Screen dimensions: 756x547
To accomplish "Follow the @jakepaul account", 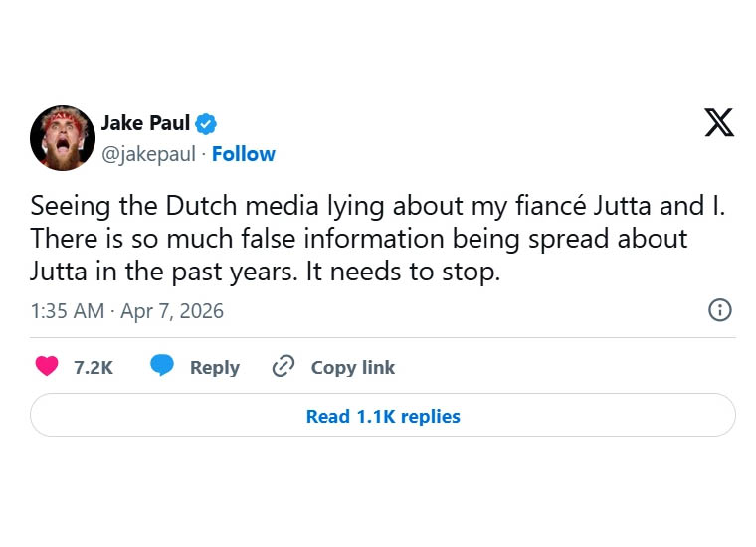I will pos(244,154).
